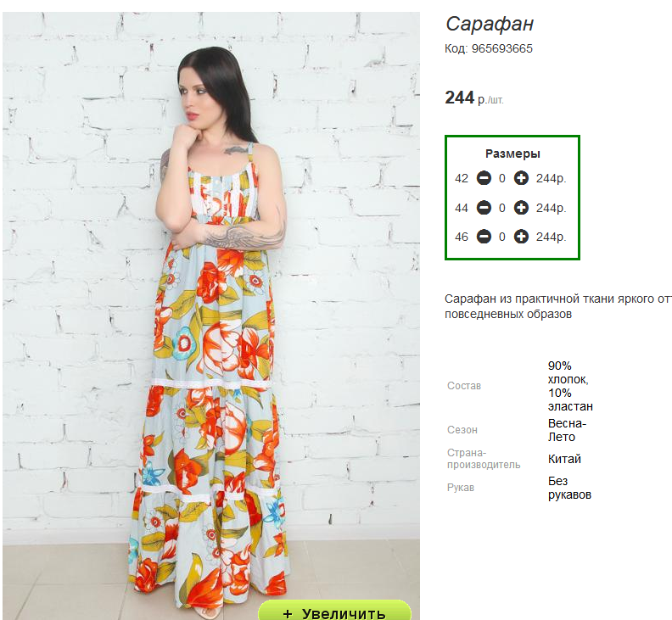The height and width of the screenshot is (620, 672).
Task: Click the 244 р./шт. main price
Action: [474, 98]
